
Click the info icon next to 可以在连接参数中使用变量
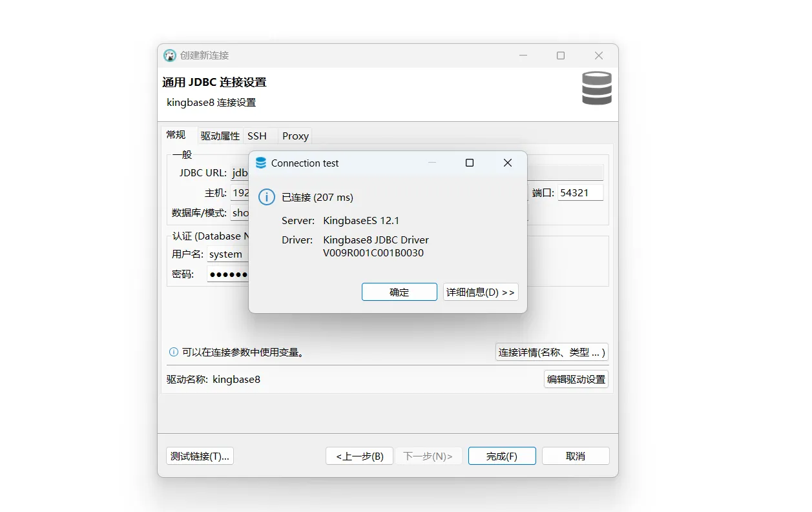click(x=174, y=353)
